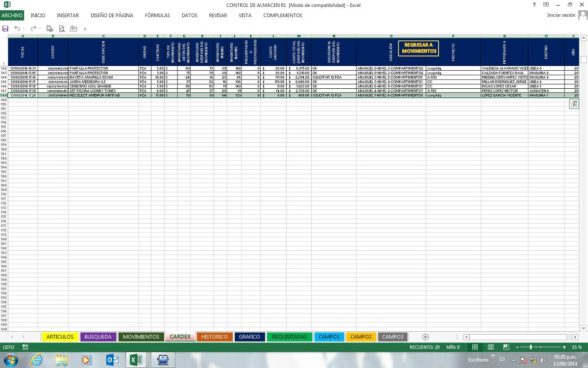
Task: Switch to Page Layout view in status bar
Action: tap(490, 347)
